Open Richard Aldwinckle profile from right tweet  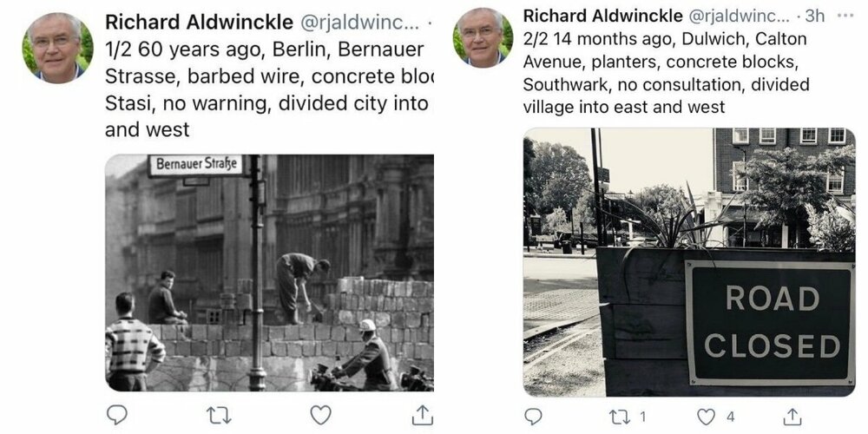[x=603, y=16]
